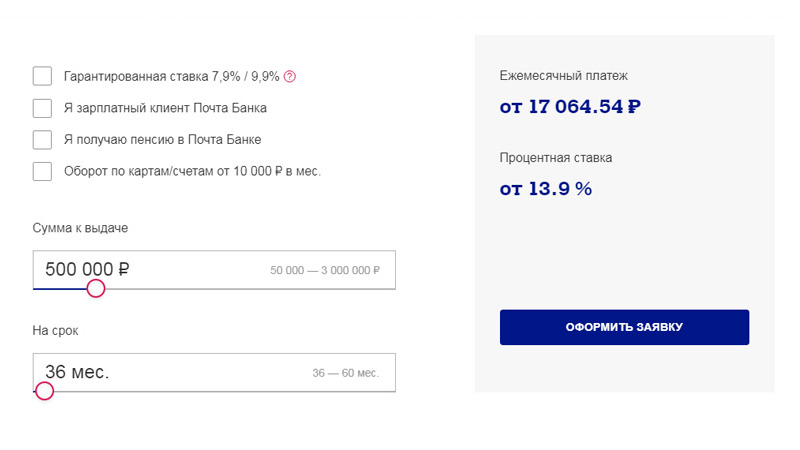Screen dimensions: 800x450
Task: Click the 'Я получаю пенсию в Почта Банке' text
Action: pyautogui.click(x=162, y=140)
